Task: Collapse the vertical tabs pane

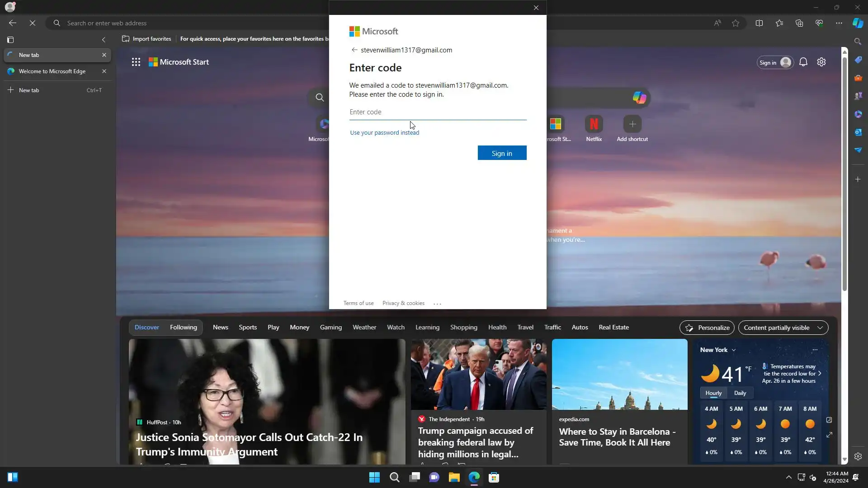Action: coord(104,40)
